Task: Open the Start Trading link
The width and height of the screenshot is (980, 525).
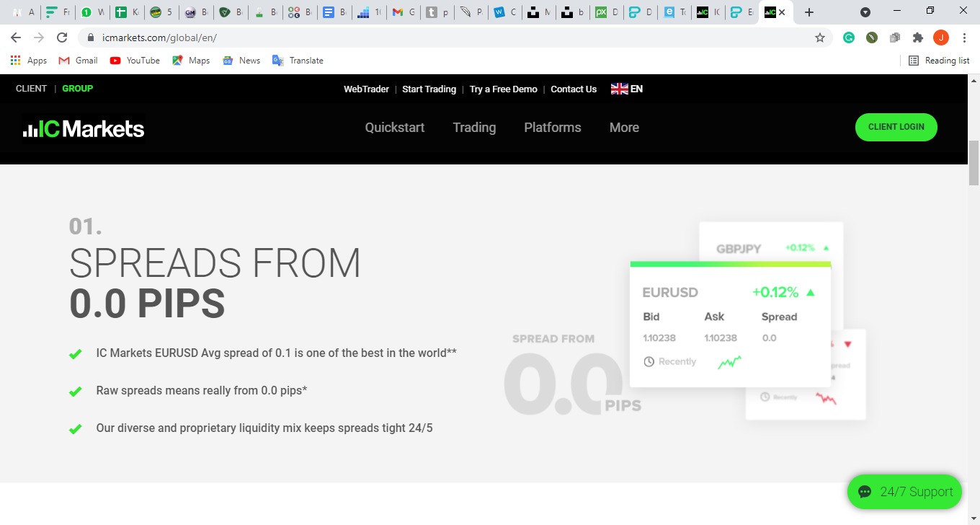Action: click(x=429, y=89)
